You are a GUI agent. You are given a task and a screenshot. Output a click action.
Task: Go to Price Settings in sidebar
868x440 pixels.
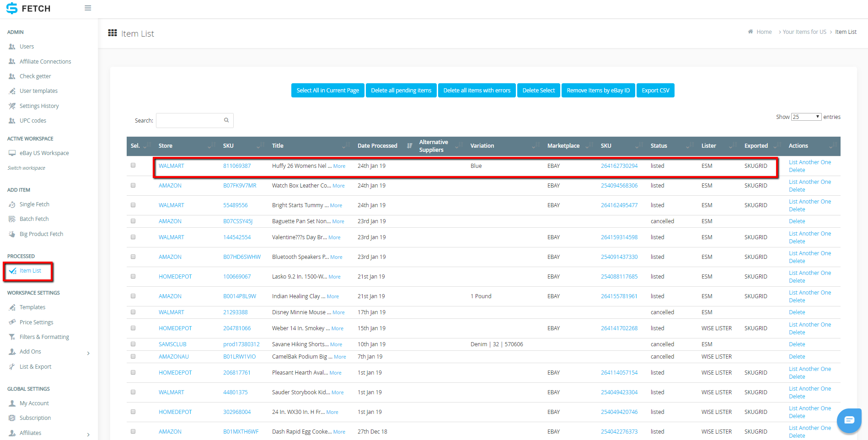pyautogui.click(x=36, y=322)
